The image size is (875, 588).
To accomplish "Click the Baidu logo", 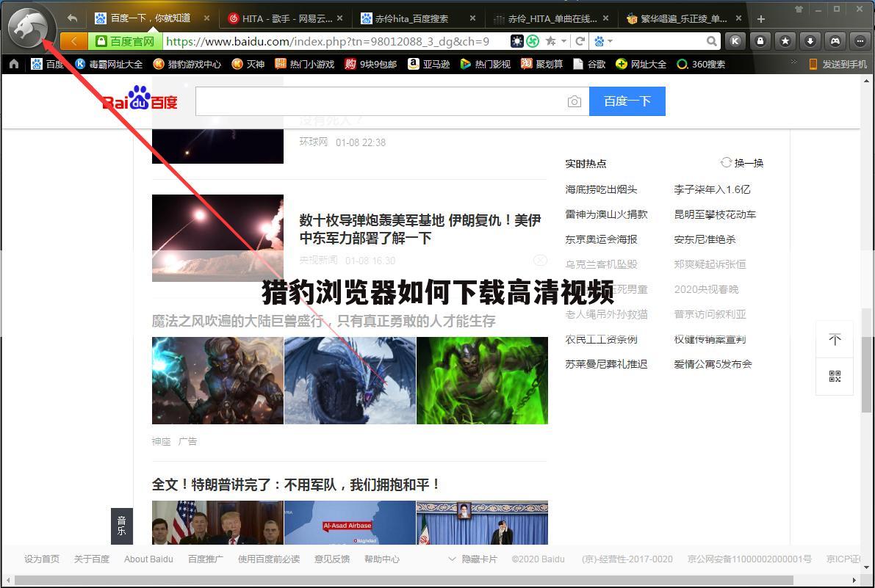I will pos(140,98).
